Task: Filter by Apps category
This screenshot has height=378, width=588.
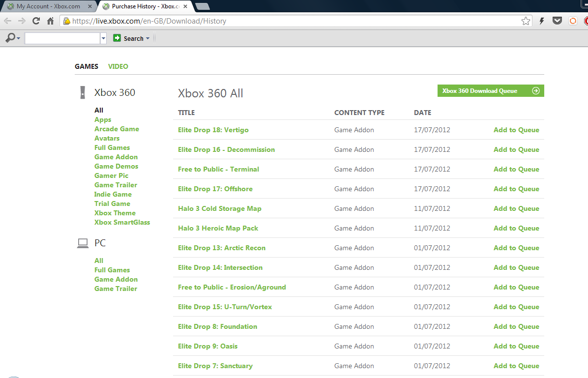Action: [103, 119]
